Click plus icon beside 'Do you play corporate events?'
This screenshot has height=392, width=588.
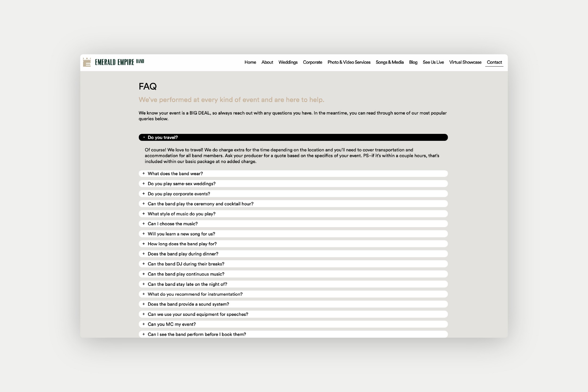click(143, 194)
